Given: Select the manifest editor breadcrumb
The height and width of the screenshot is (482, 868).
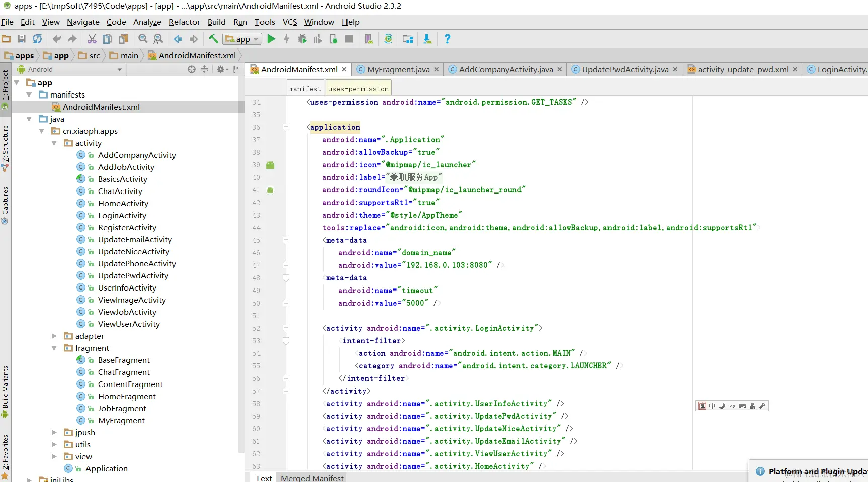Looking at the screenshot, I should tap(305, 89).
